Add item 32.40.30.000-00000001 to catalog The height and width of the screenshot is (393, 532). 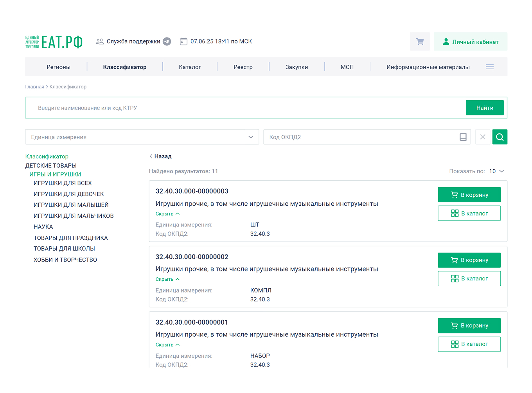pos(469,344)
